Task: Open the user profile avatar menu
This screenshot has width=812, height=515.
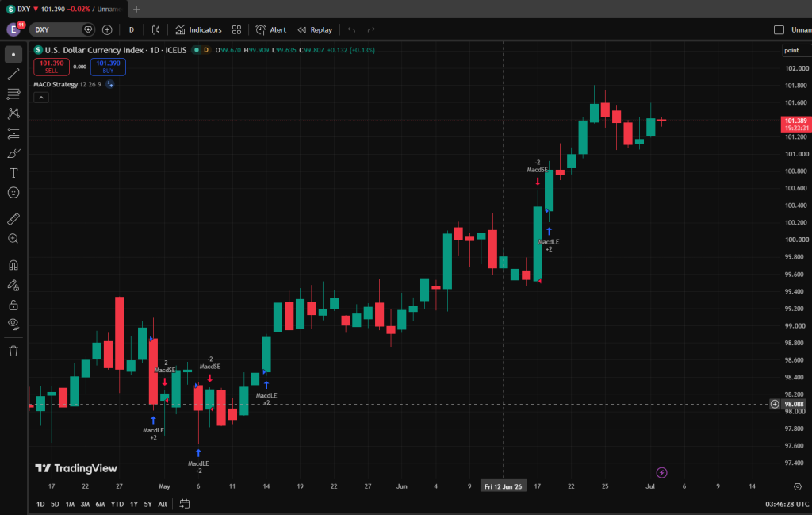Action: [14, 29]
